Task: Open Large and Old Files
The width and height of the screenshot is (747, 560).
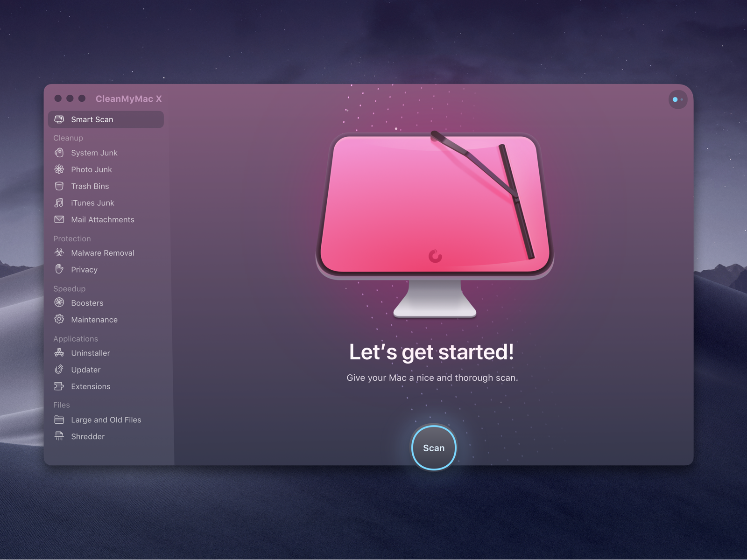Action: (106, 420)
